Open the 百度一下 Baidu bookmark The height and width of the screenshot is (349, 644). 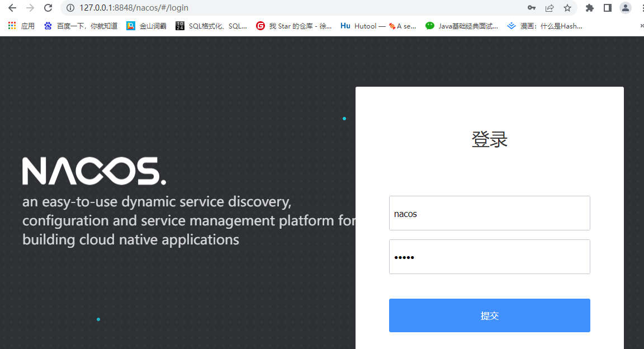coord(81,26)
